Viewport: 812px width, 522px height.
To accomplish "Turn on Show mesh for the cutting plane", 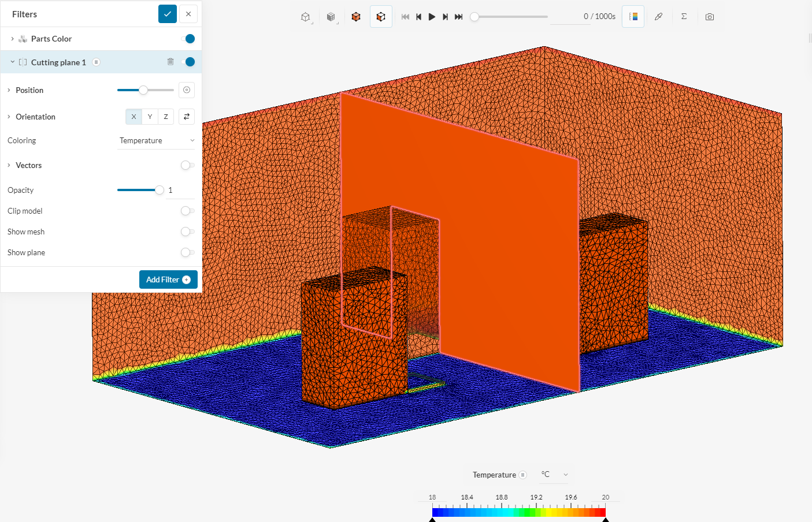I will tap(187, 232).
